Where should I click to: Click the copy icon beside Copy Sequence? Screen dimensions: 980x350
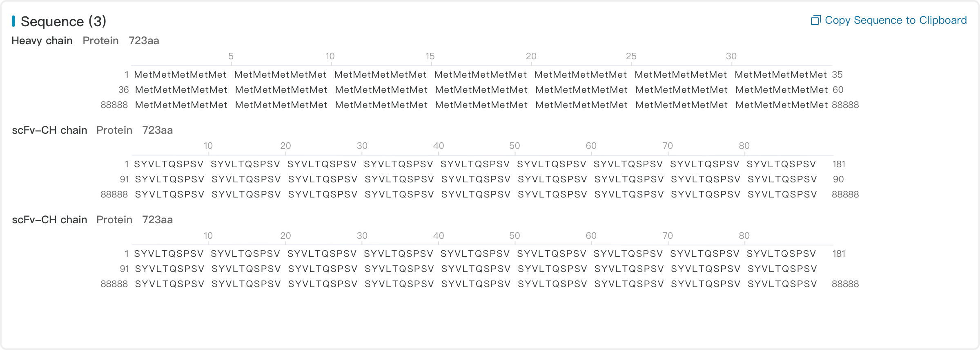coord(815,20)
